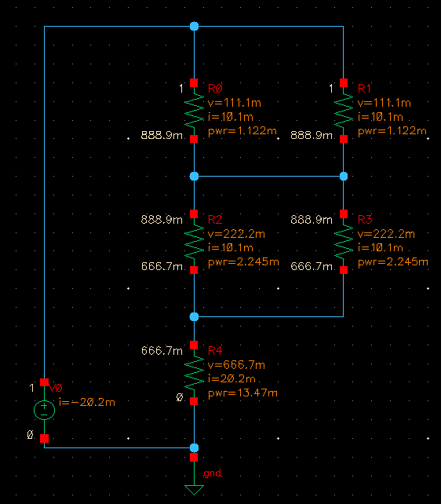Image resolution: width=441 pixels, height=504 pixels.
Task: Select the R3 resistor symbol
Action: [x=344, y=242]
